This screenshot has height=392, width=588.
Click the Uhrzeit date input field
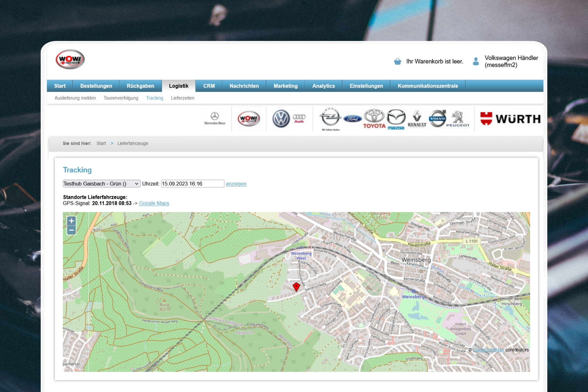192,184
